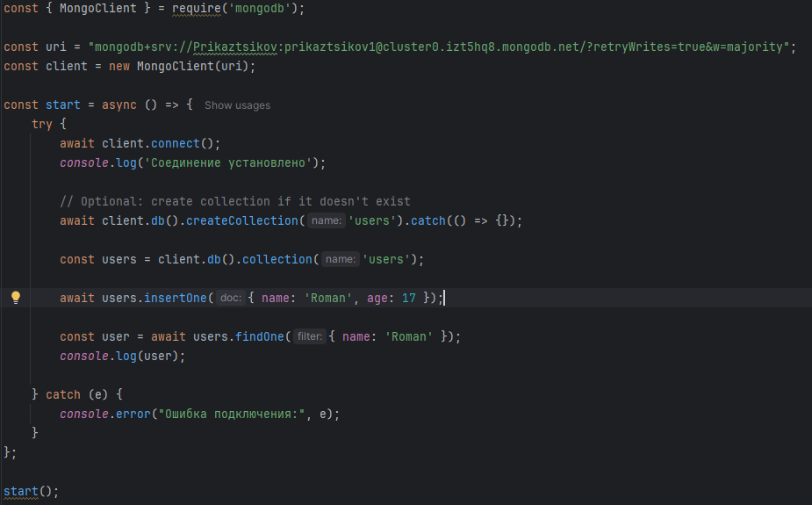Click the start() call on the last line
812x505 pixels.
[20, 491]
